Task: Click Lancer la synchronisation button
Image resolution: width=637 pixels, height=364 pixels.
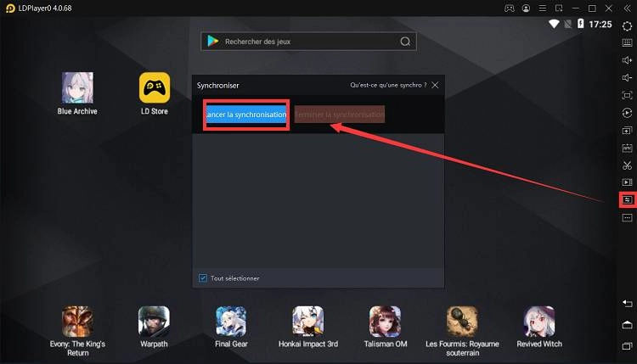Action: tap(246, 115)
